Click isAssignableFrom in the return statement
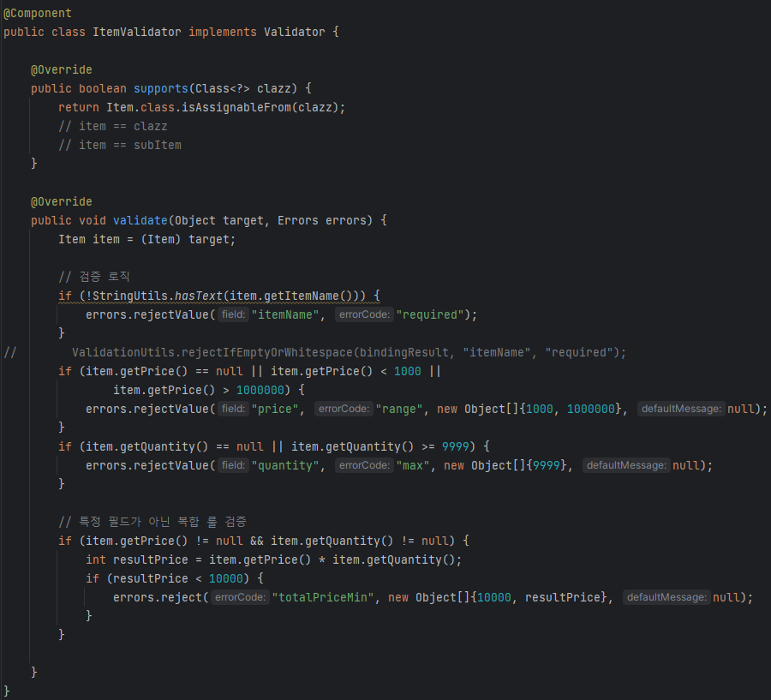771x700 pixels. 236,107
